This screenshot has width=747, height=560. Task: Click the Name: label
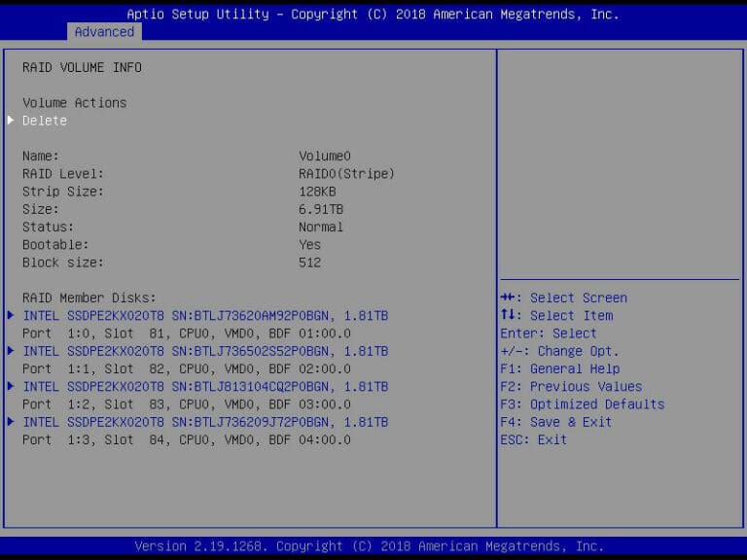tap(41, 157)
